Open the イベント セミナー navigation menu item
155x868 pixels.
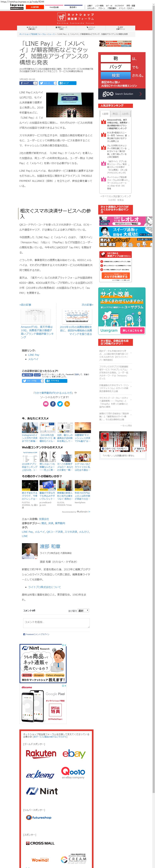tap(91, 28)
